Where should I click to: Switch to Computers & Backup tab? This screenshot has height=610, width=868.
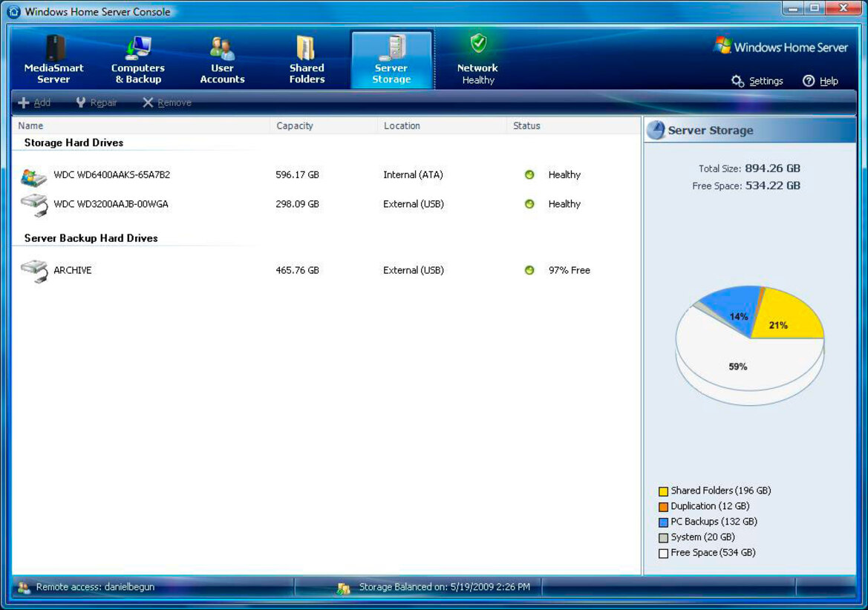click(x=138, y=59)
